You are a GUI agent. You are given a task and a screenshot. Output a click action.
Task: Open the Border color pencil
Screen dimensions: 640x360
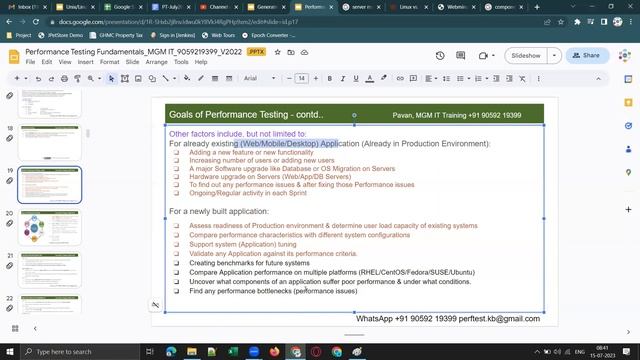click(x=200, y=78)
